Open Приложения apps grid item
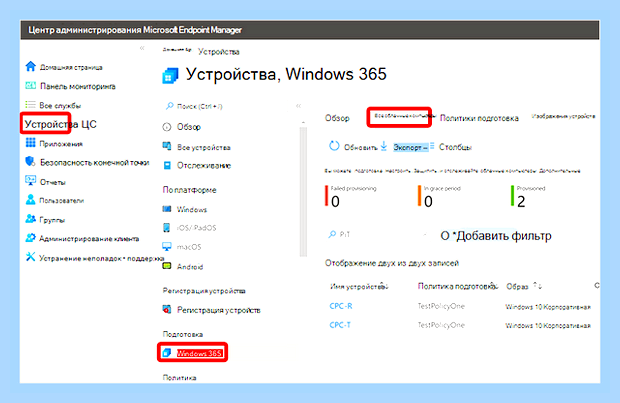 tap(54, 144)
